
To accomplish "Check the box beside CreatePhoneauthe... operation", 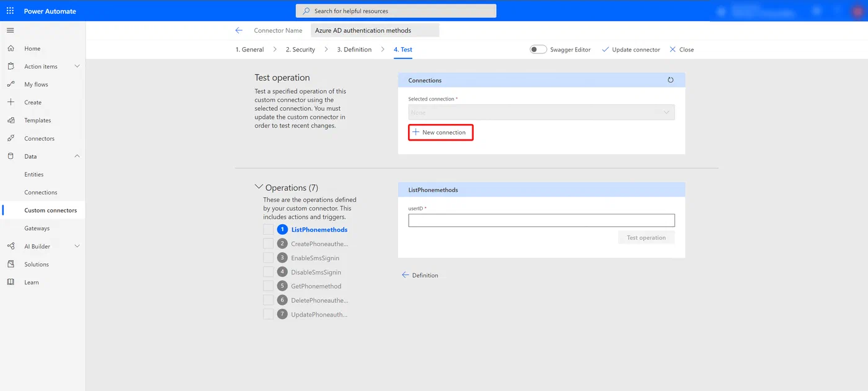I will [268, 244].
